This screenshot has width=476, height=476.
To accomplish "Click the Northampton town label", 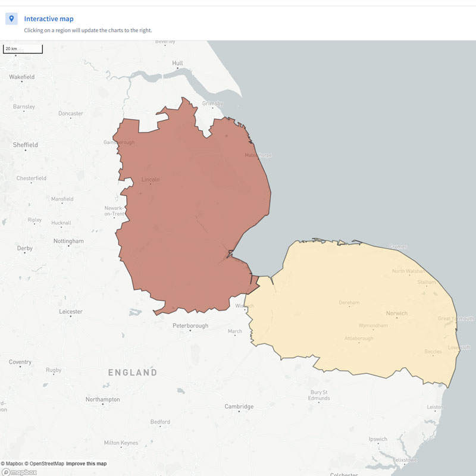I will pos(102,399).
